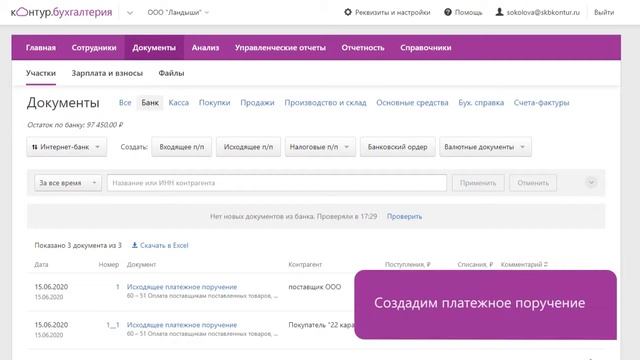640x360 pixels.
Task: Open the sokolova@skbkontur.ru account link
Action: coord(543,13)
